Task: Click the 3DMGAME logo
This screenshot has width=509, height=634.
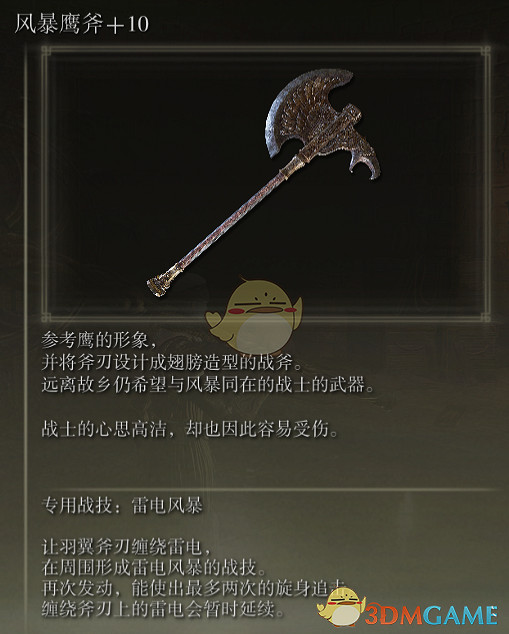Action: click(x=431, y=615)
